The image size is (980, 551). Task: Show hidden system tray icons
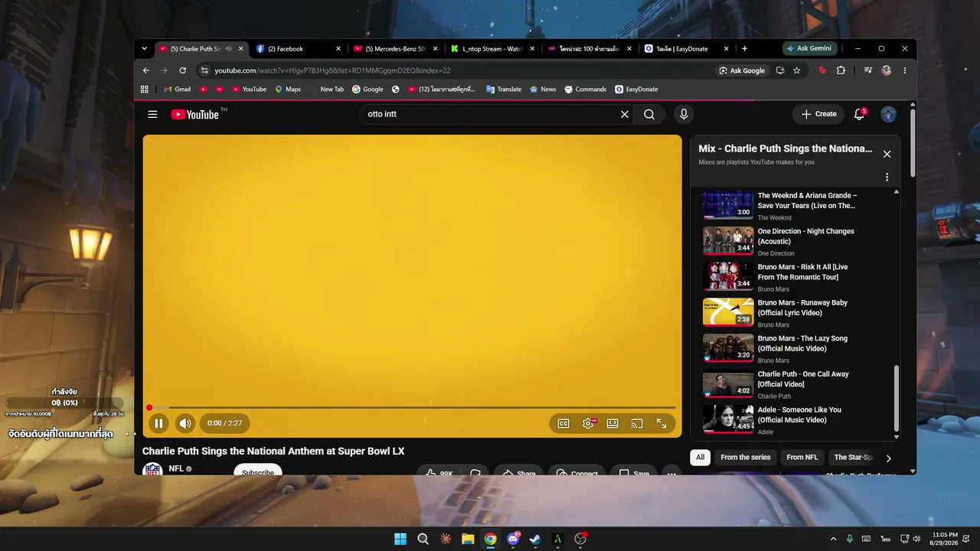point(834,539)
